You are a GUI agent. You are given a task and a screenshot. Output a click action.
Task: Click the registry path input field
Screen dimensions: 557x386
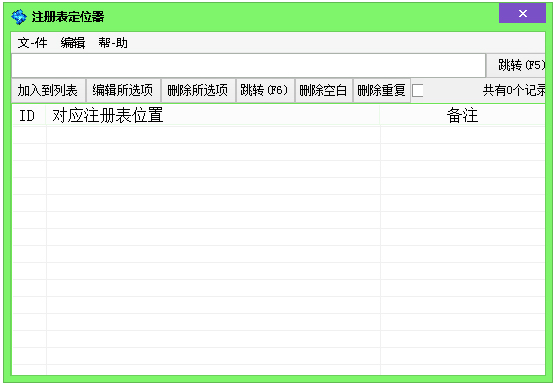[x=248, y=65]
